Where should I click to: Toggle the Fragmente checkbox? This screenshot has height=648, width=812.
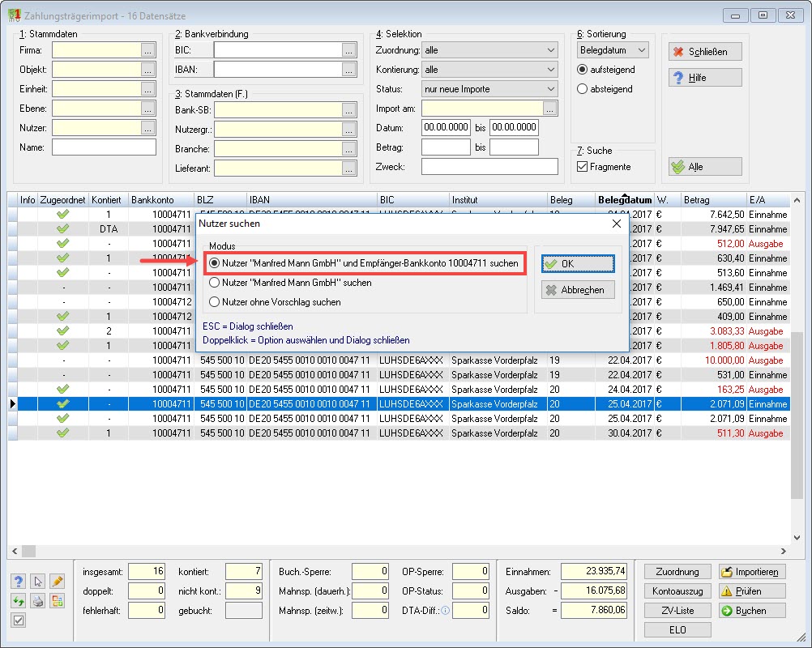tap(582, 167)
